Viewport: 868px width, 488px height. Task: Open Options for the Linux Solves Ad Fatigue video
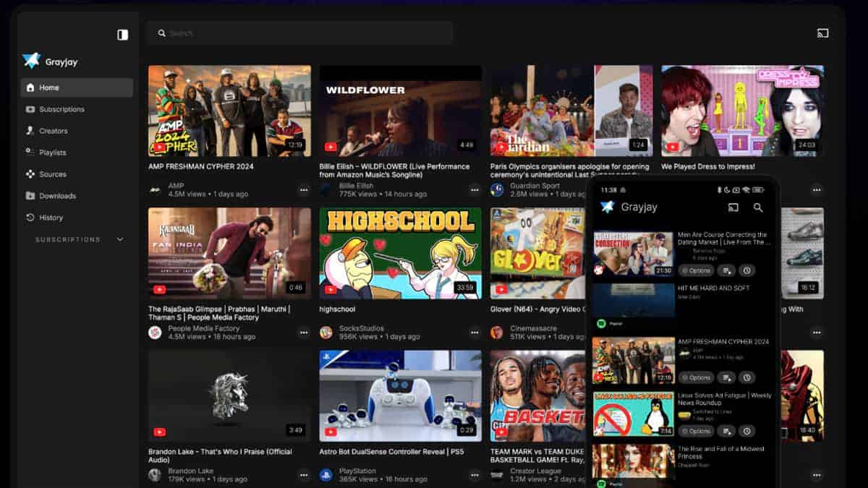pyautogui.click(x=697, y=431)
